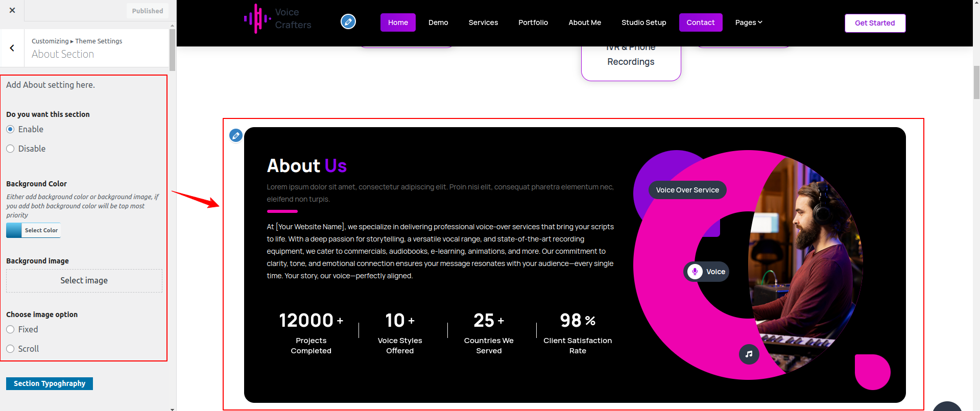980x411 pixels.
Task: Expand the Pages dropdown menu
Action: pyautogui.click(x=748, y=22)
